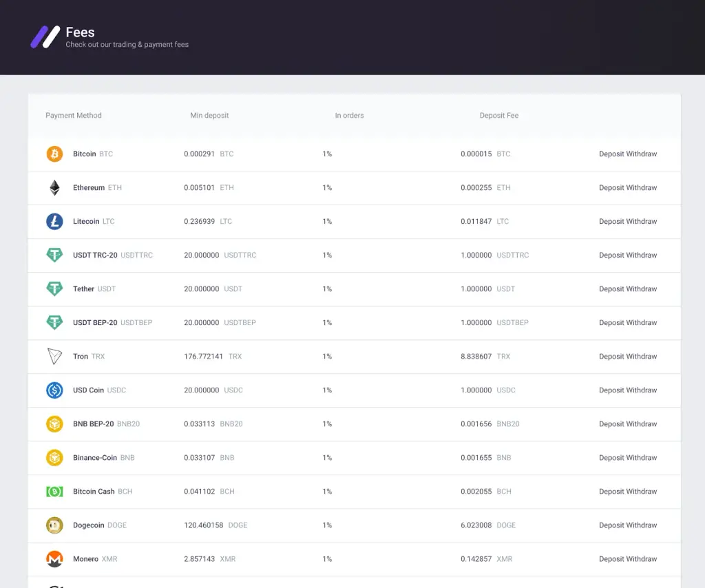Click the 0.142857 XMR deposit fee value
The image size is (705, 588).
487,559
